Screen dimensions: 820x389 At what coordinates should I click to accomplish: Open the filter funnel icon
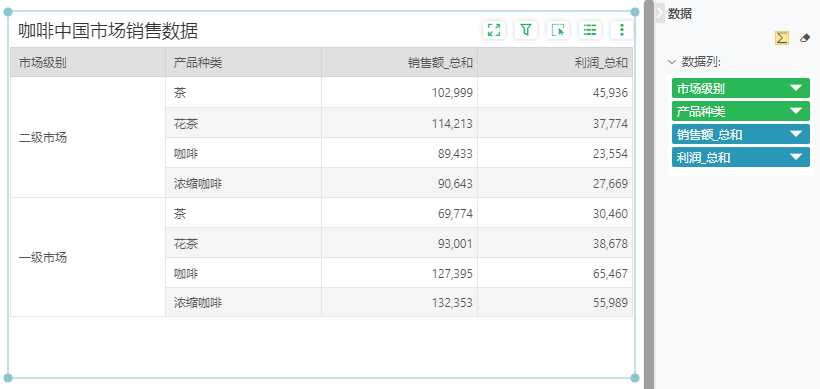pyautogui.click(x=526, y=30)
